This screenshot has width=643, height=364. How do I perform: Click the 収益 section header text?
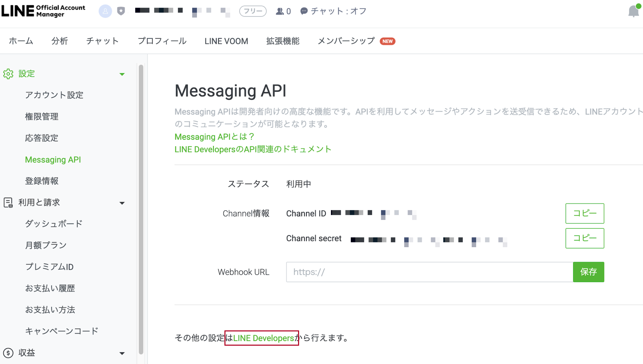click(27, 353)
